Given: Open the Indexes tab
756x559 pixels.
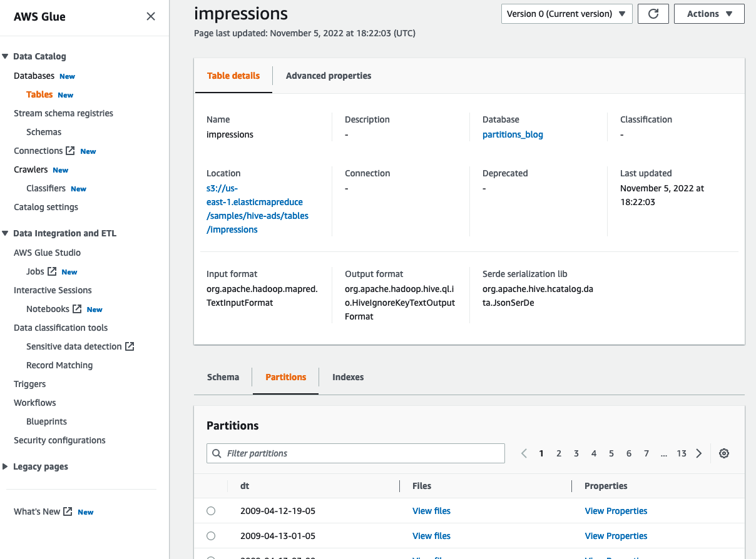Looking at the screenshot, I should [348, 377].
